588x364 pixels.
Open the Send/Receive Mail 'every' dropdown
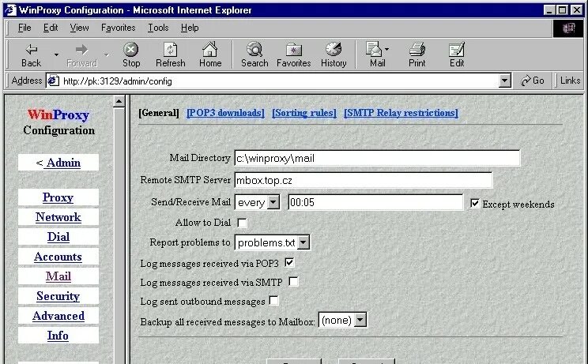[258, 203]
